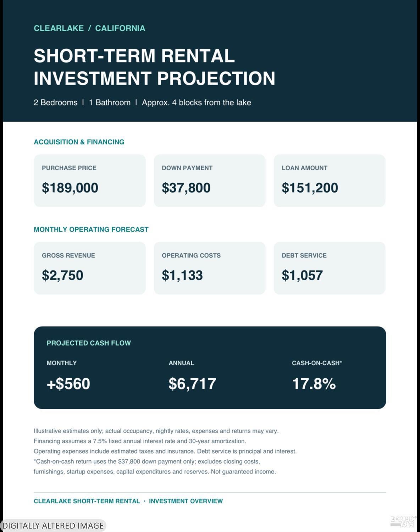This screenshot has width=420, height=532.
Task: Select the 2 Bedrooms property detail text
Action: pyautogui.click(x=55, y=103)
